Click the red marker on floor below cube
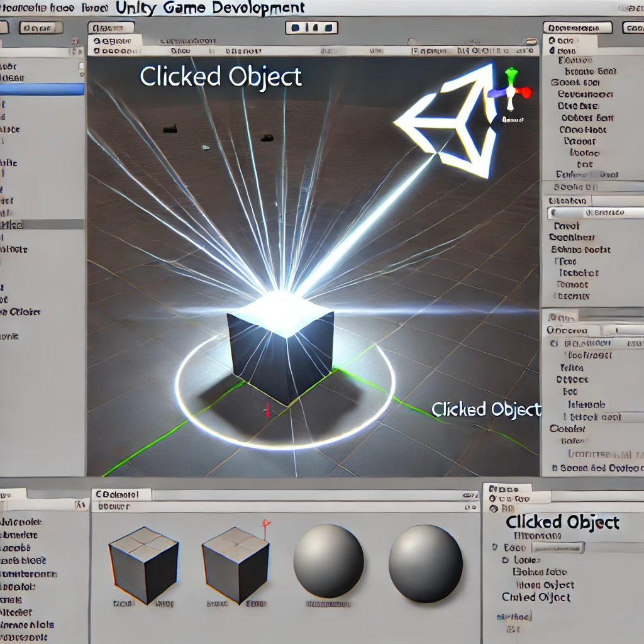Viewport: 644px width, 644px height. [x=267, y=409]
